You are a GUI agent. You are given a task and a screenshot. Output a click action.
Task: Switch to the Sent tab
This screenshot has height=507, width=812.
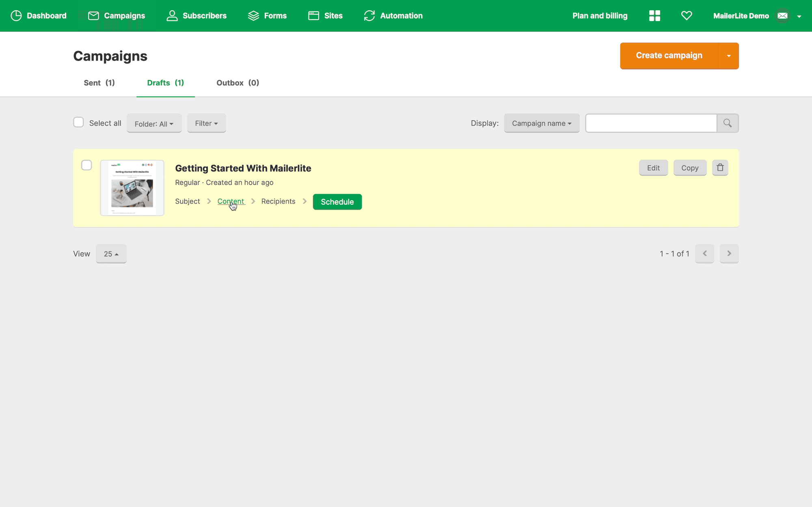(99, 83)
